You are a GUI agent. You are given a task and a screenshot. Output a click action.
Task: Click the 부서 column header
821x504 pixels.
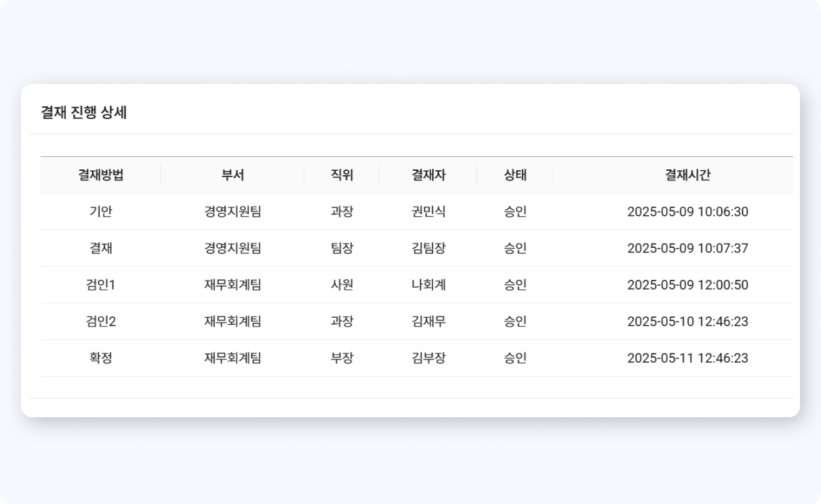[x=233, y=175]
